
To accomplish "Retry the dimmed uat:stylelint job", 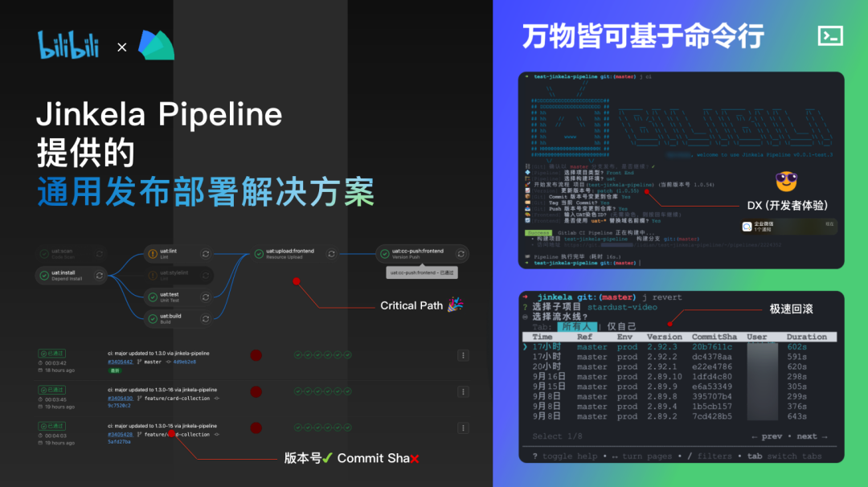I will (206, 276).
